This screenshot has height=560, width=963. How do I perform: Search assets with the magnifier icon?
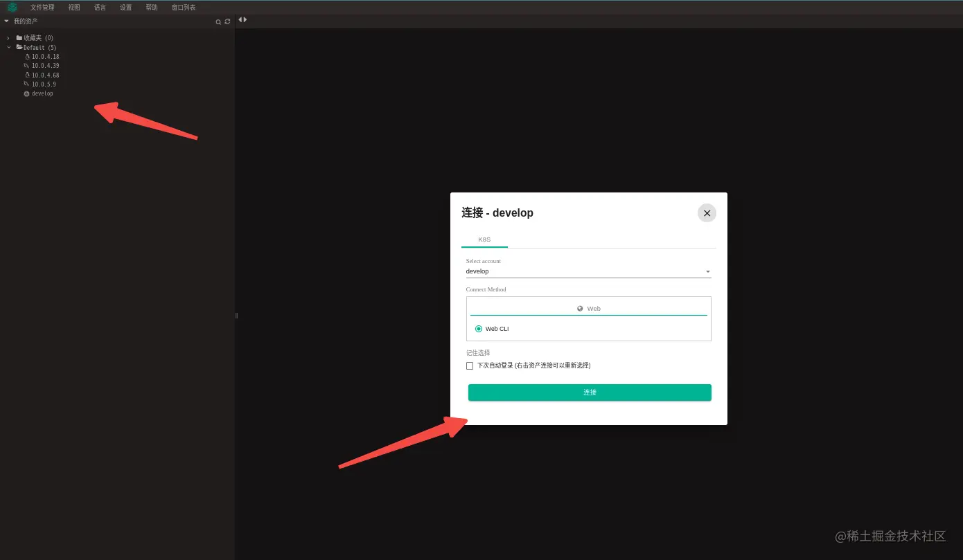pos(218,22)
